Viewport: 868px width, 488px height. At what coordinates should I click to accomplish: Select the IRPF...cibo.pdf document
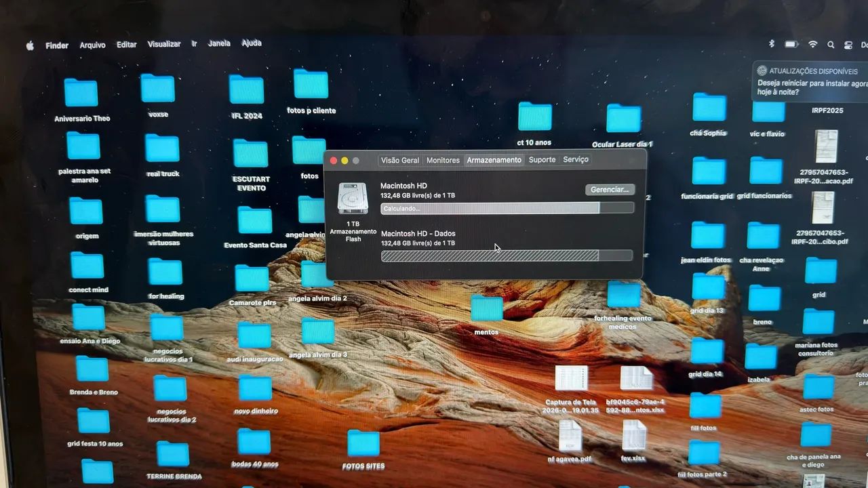tap(823, 208)
